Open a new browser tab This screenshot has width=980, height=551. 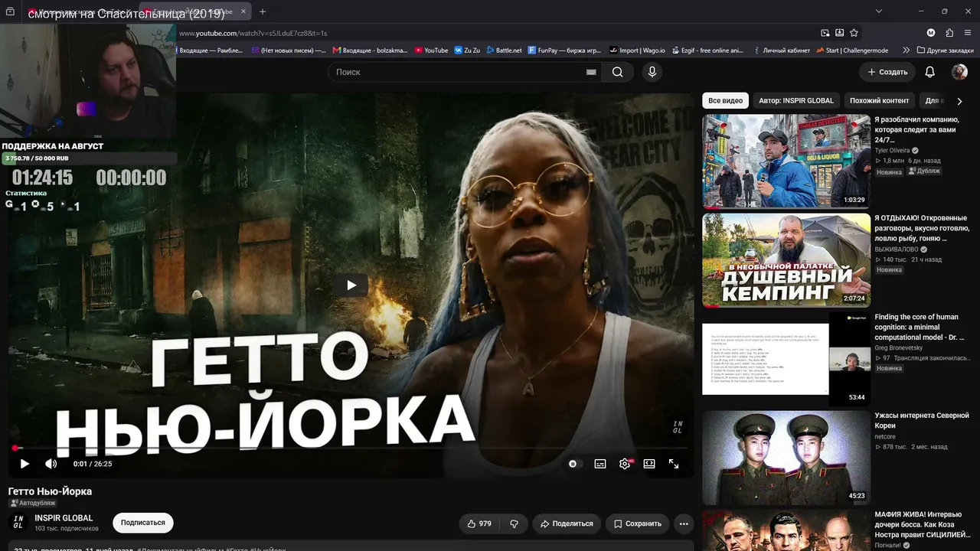coord(263,11)
